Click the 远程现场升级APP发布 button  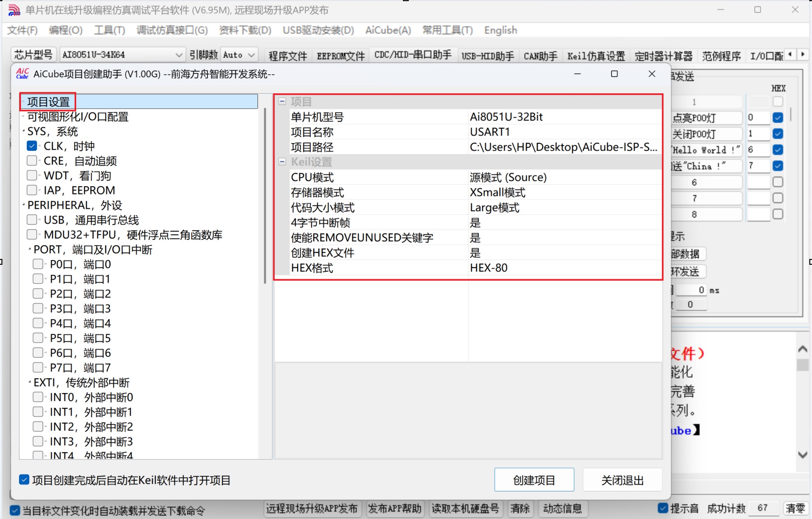[x=312, y=508]
